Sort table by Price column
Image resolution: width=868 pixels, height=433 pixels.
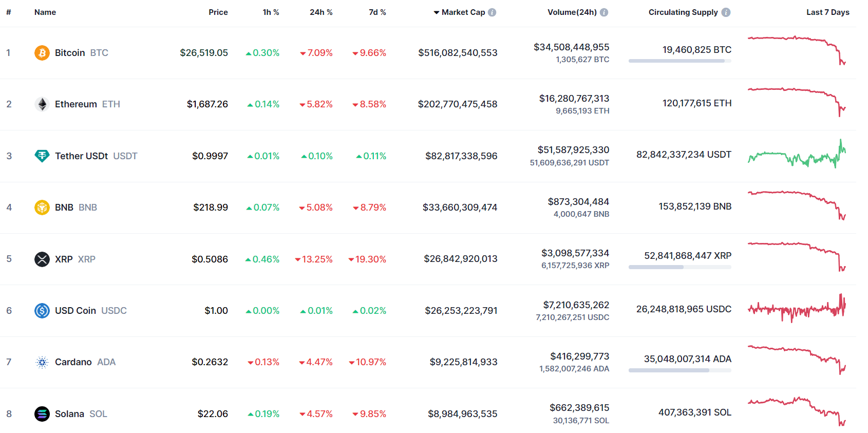pos(218,12)
